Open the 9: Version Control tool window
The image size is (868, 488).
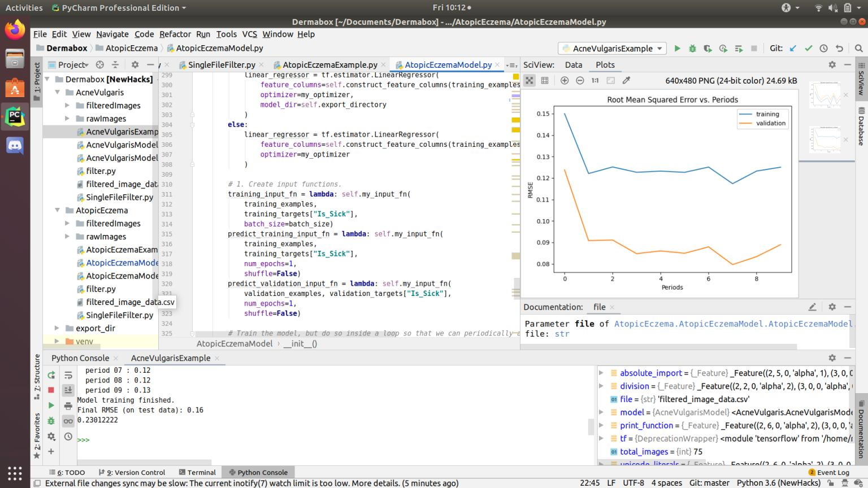[x=132, y=473]
